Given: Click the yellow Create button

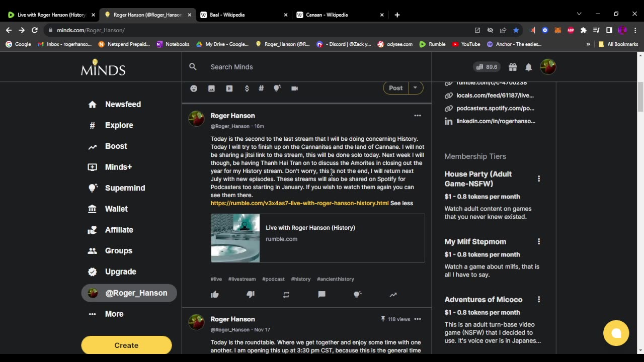Looking at the screenshot, I should tap(126, 345).
